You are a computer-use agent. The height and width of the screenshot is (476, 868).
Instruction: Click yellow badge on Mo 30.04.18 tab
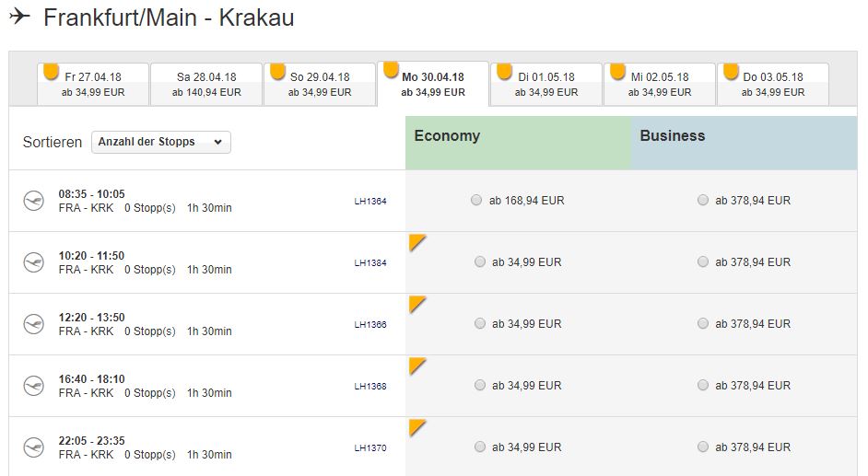pyautogui.click(x=391, y=68)
